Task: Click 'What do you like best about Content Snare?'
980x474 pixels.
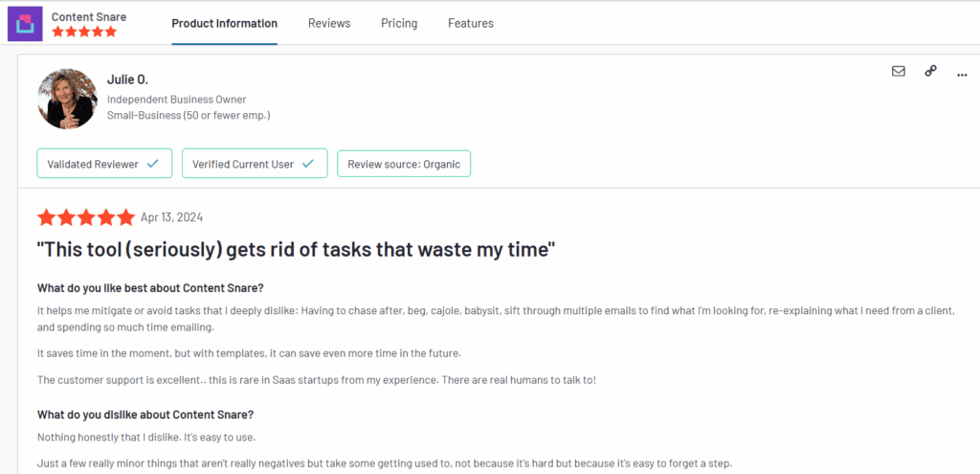Action: pos(150,288)
